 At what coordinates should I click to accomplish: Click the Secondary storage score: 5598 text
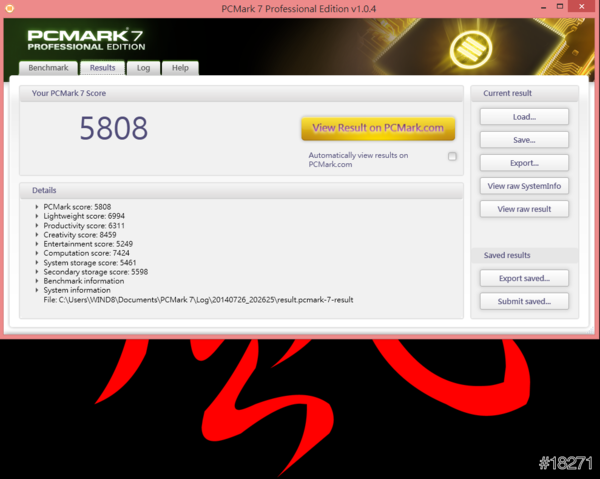96,272
